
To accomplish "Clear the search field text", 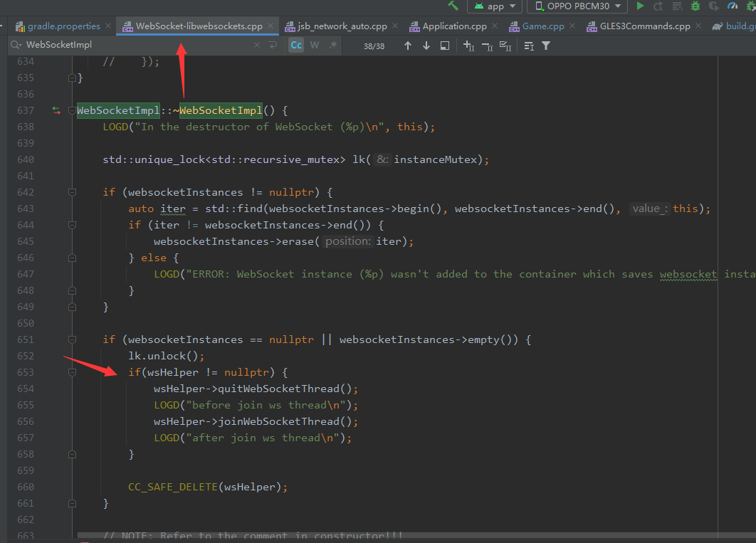I will [257, 45].
